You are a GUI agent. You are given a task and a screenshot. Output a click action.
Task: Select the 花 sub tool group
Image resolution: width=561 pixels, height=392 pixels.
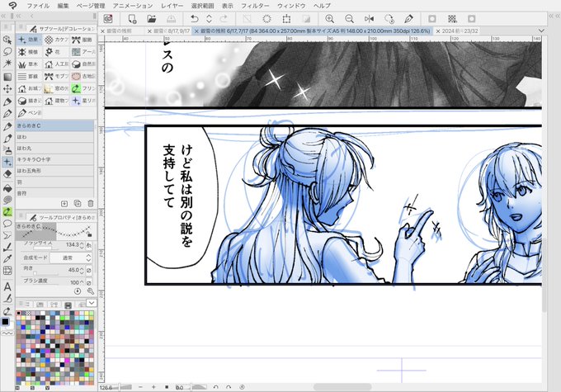[56, 52]
